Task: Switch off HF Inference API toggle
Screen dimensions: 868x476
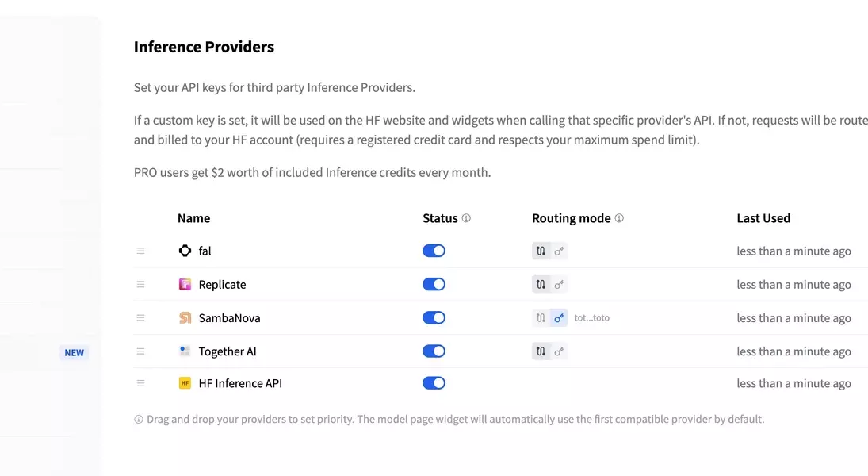Action: 434,383
